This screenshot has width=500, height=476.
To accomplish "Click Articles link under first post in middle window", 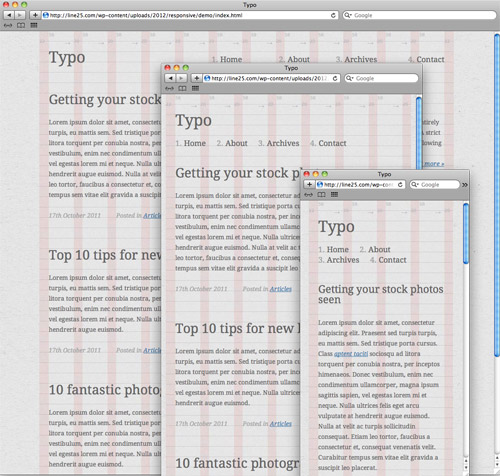I will (281, 289).
